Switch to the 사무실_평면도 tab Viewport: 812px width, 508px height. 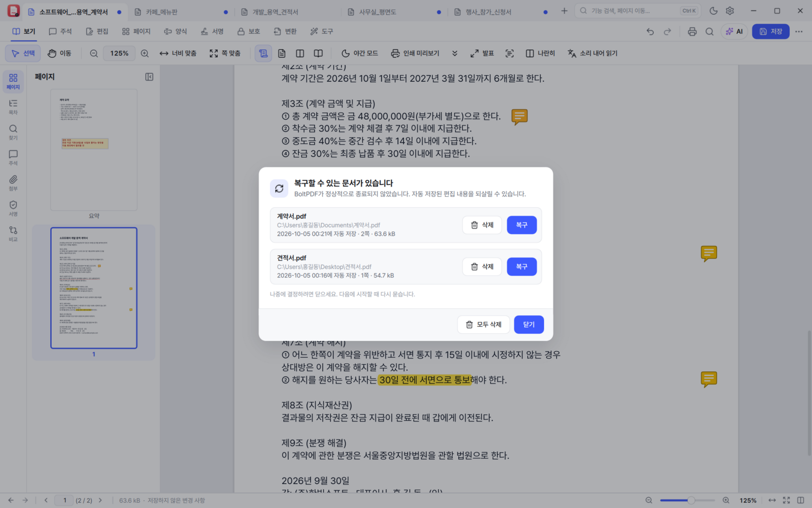(x=394, y=12)
